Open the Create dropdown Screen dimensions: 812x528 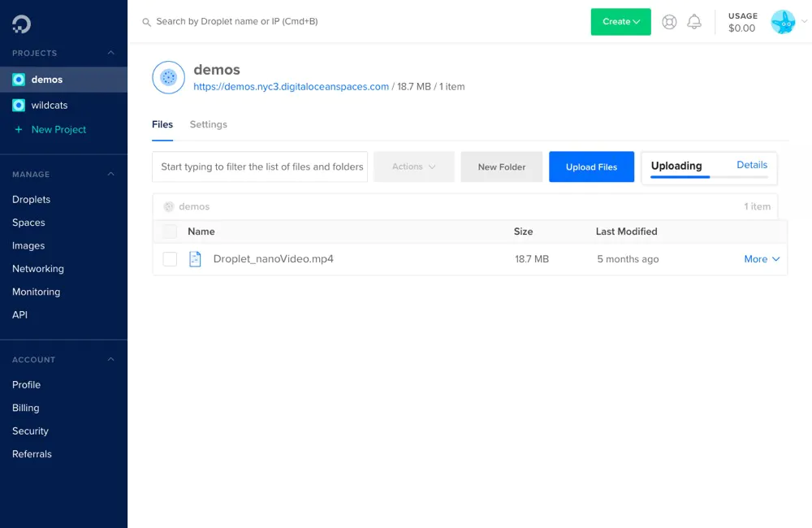pos(620,22)
